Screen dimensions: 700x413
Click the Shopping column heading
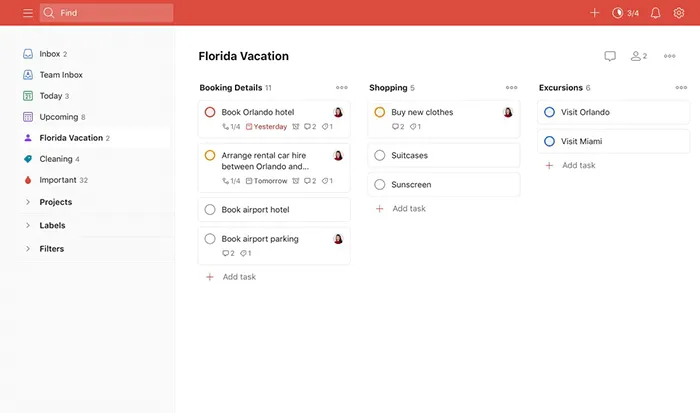(388, 88)
